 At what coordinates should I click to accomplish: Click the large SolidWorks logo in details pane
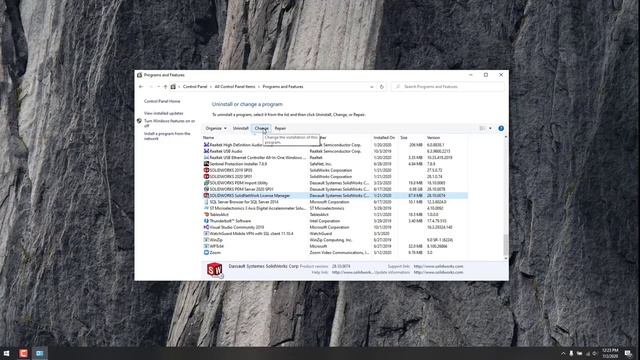tap(215, 269)
